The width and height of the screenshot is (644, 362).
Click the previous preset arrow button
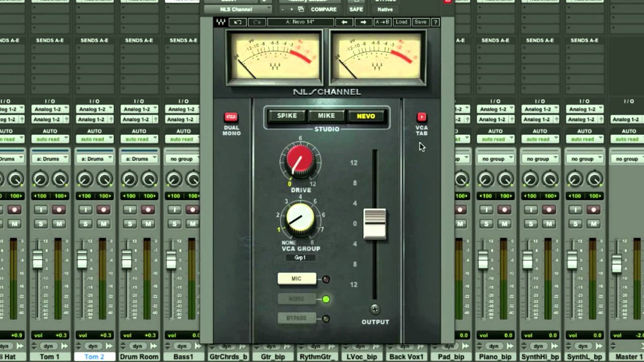point(345,22)
